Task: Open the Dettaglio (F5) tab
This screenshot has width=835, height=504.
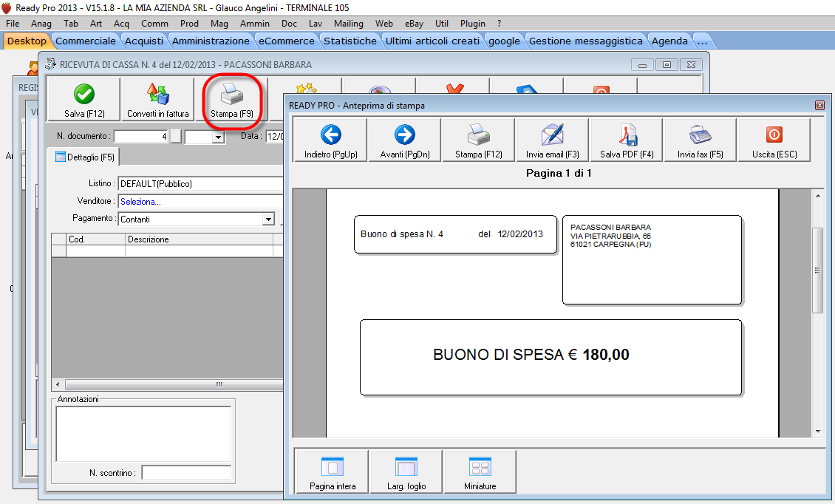Action: [x=85, y=157]
